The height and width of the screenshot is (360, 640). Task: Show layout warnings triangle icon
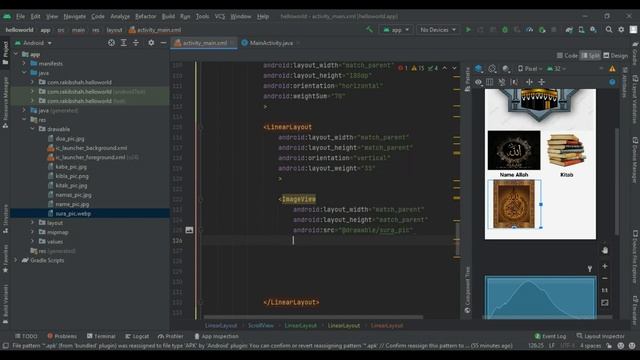click(612, 69)
